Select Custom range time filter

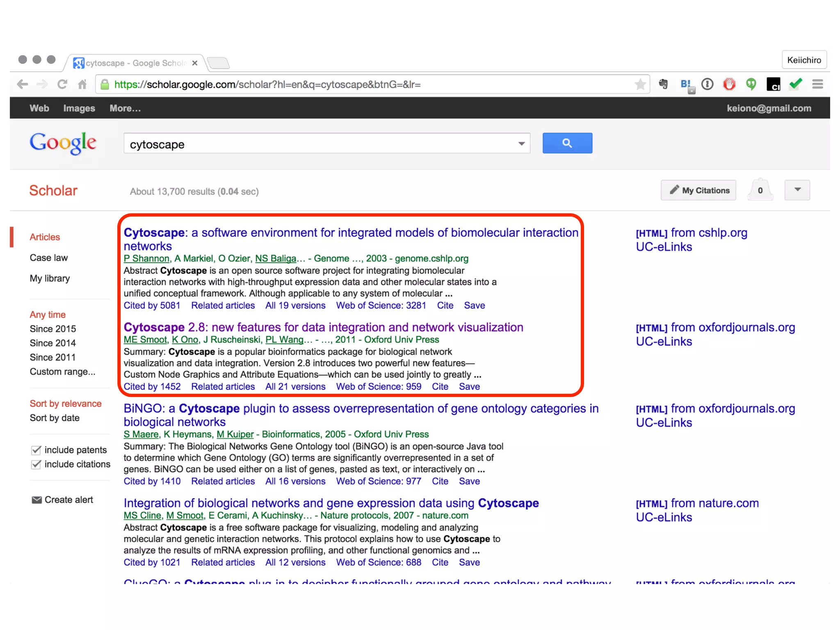click(62, 372)
